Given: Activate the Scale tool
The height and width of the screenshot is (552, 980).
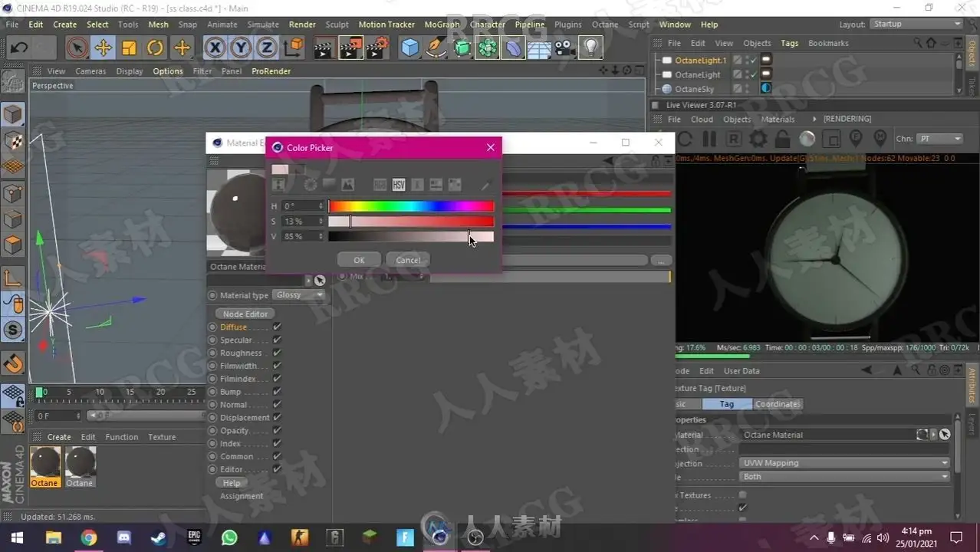Looking at the screenshot, I should pos(129,48).
